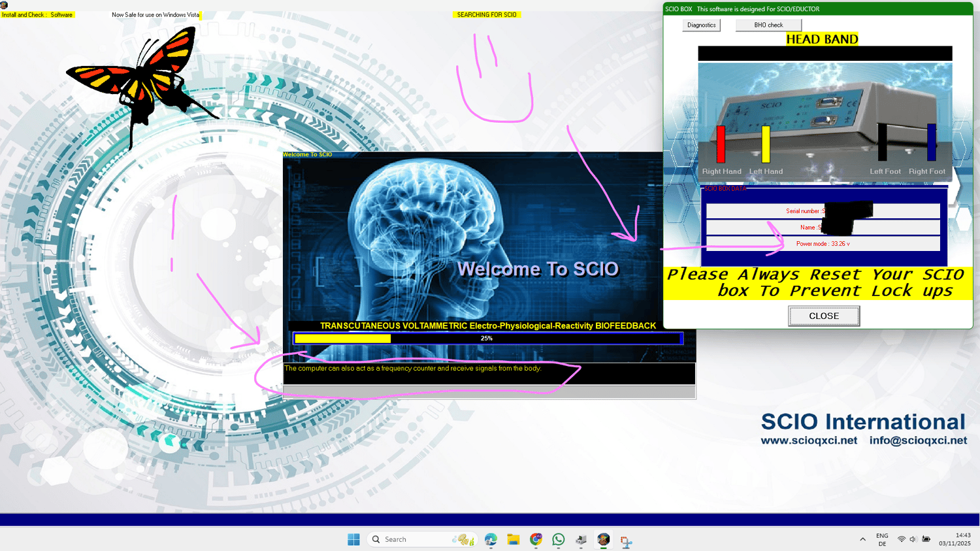Image resolution: width=980 pixels, height=551 pixels.
Task: Close the SCIO BOX dialog with CLOSE
Action: pyautogui.click(x=824, y=316)
